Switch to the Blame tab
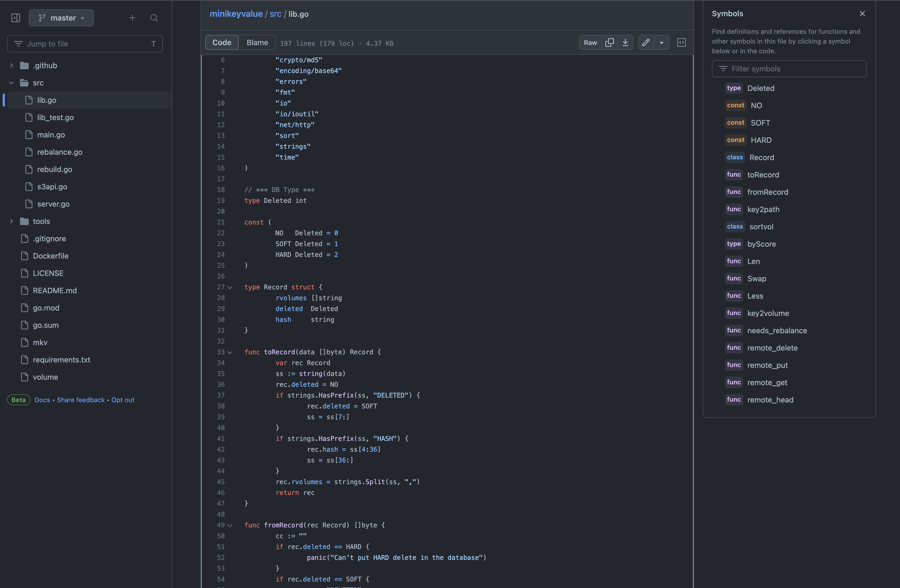The height and width of the screenshot is (588, 900). (257, 42)
